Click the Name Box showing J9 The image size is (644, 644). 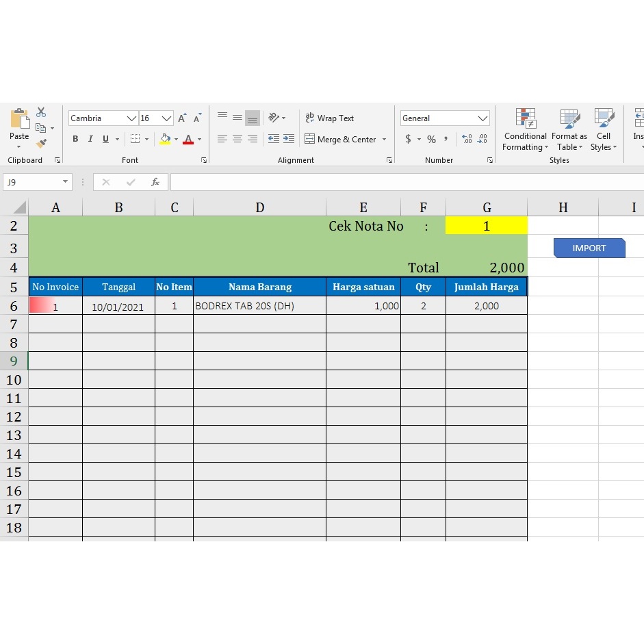[32, 182]
